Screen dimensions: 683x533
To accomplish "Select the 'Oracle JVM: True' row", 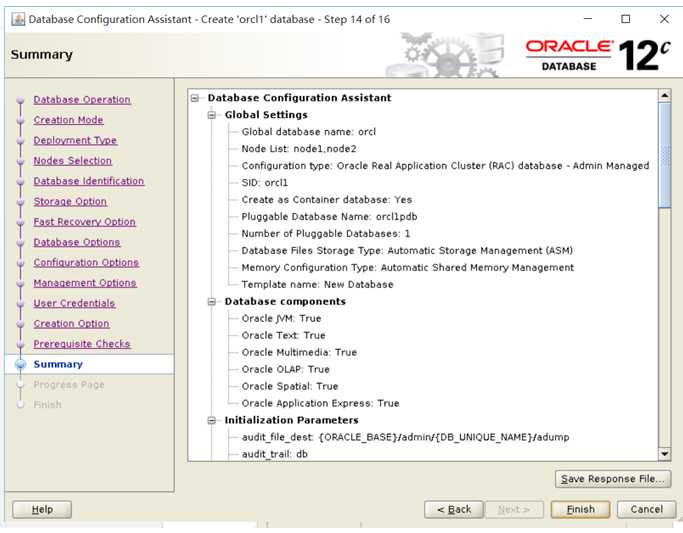I will (281, 319).
